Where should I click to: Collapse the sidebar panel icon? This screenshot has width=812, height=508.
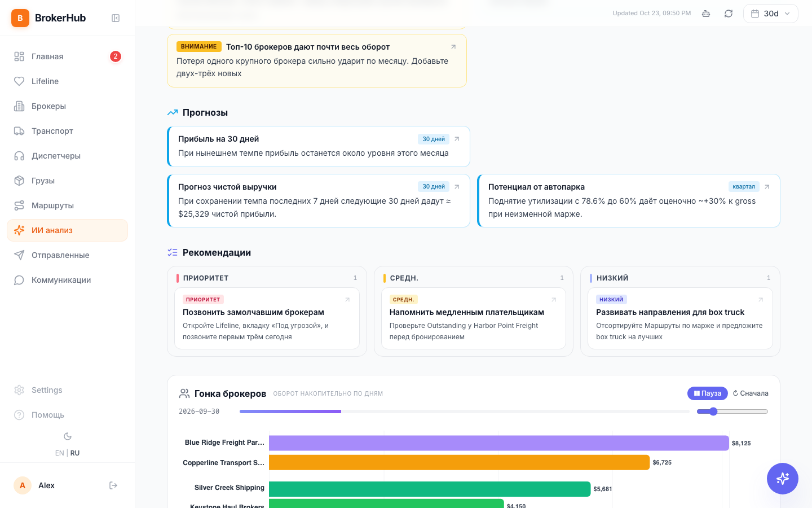(116, 18)
